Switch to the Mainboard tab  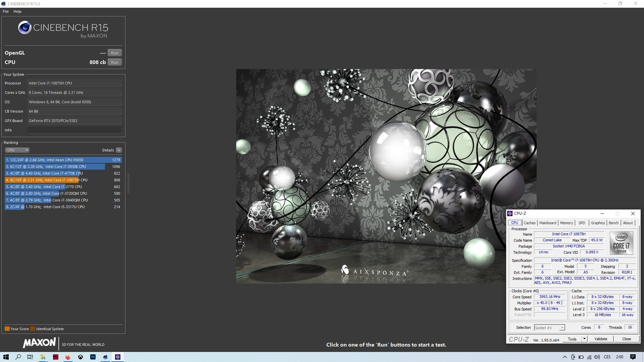click(x=548, y=223)
